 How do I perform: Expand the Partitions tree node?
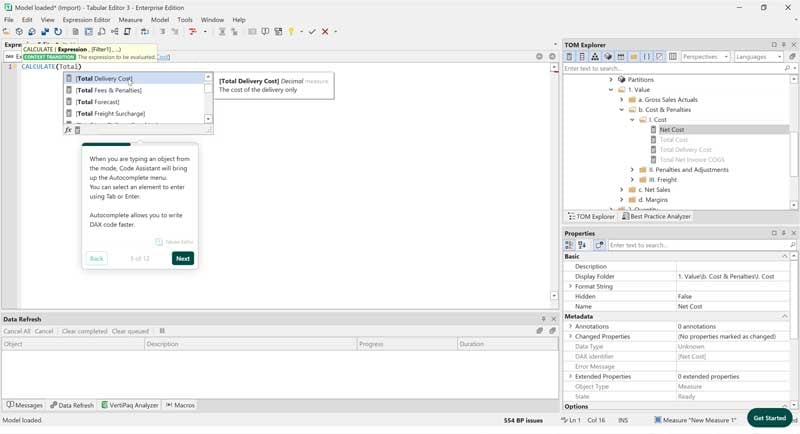[611, 80]
